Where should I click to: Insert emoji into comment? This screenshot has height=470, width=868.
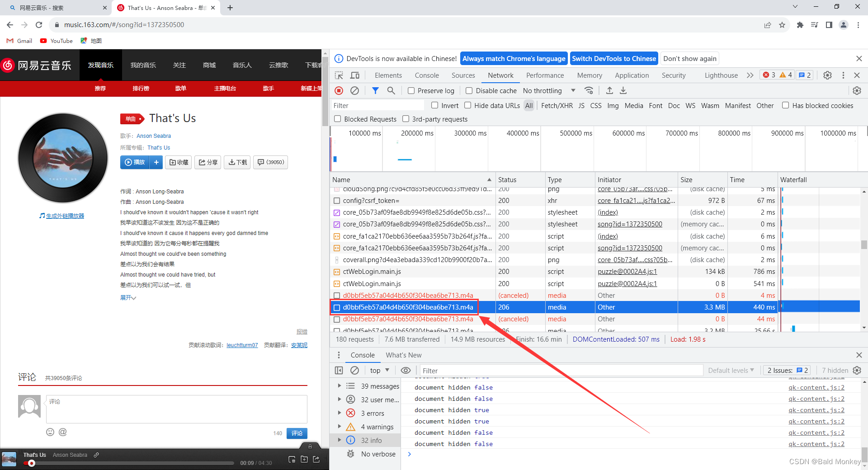click(50, 432)
